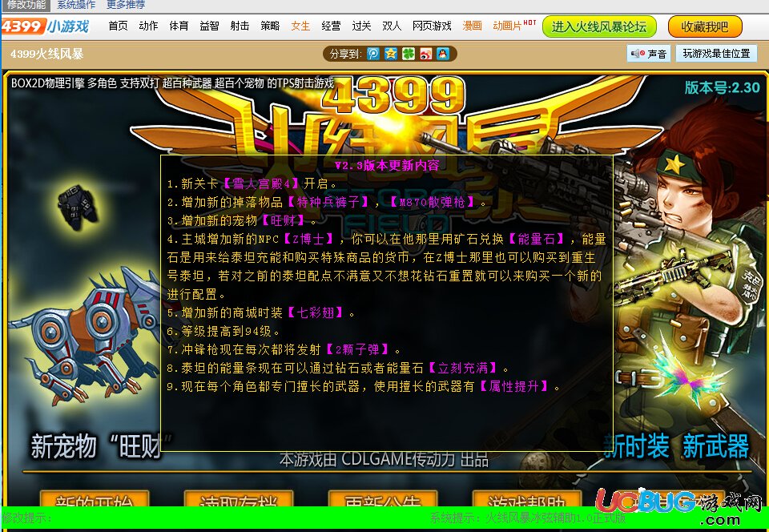The image size is (769, 532).
Task: Open the 游戏帮助 help button
Action: click(x=527, y=499)
